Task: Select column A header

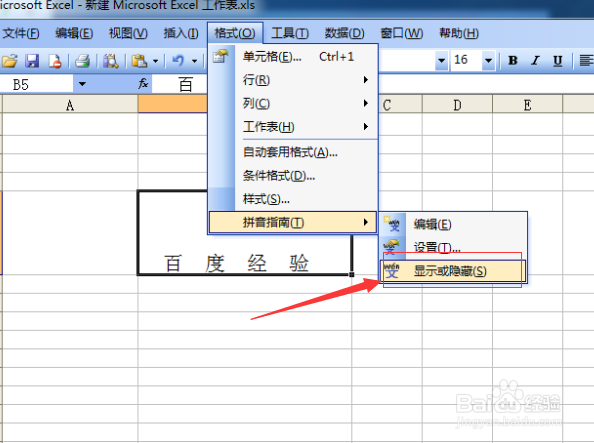Action: [x=70, y=105]
